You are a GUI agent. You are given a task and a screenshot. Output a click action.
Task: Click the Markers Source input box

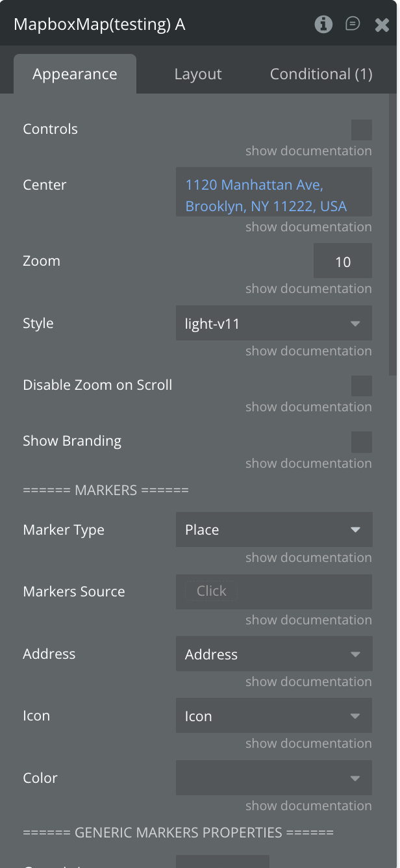click(273, 591)
